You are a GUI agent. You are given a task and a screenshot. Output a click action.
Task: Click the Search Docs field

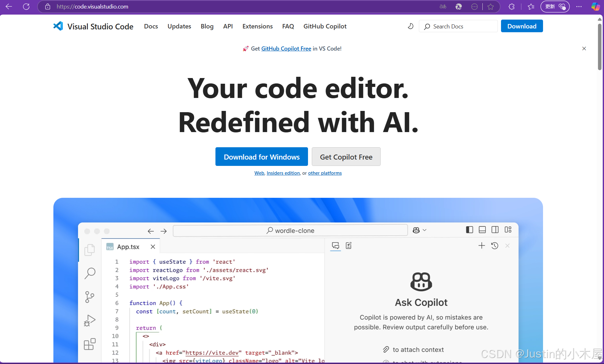coord(458,26)
